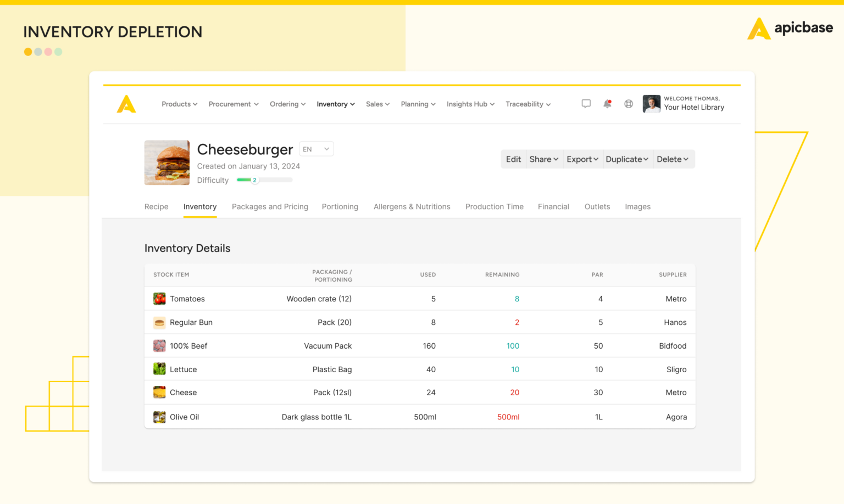
Task: Open the Insights Hub menu
Action: [470, 104]
